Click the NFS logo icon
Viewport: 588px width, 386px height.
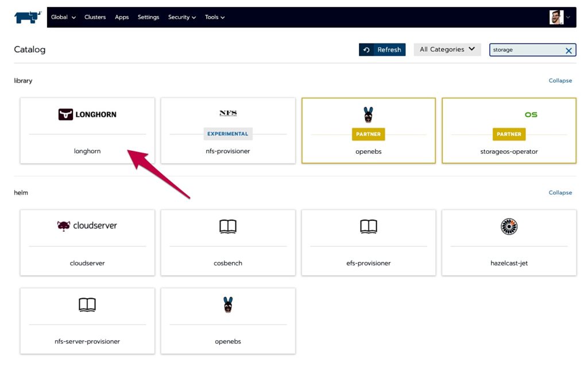pos(228,112)
